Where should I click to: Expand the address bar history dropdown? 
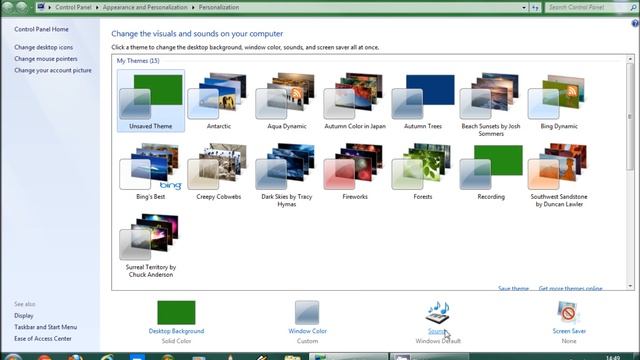pos(524,7)
